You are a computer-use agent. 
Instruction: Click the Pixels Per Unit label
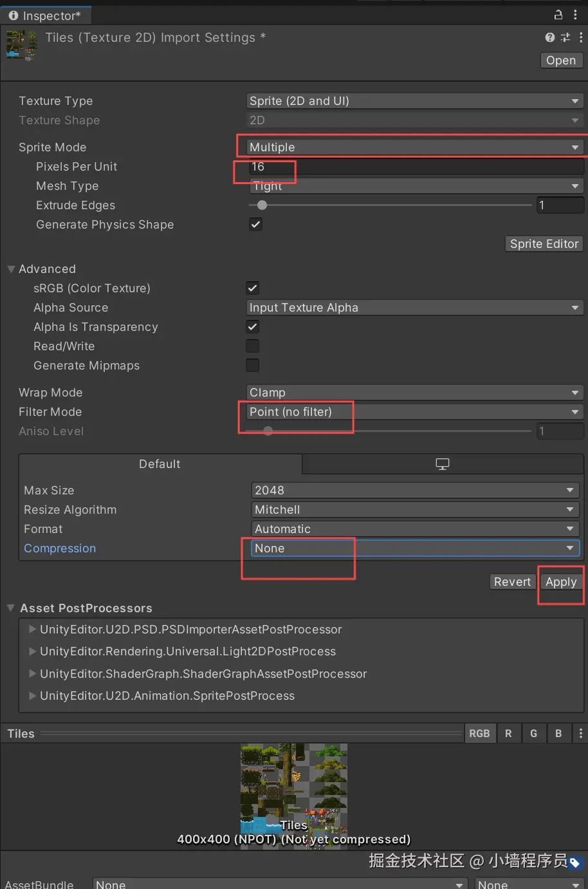coord(77,167)
